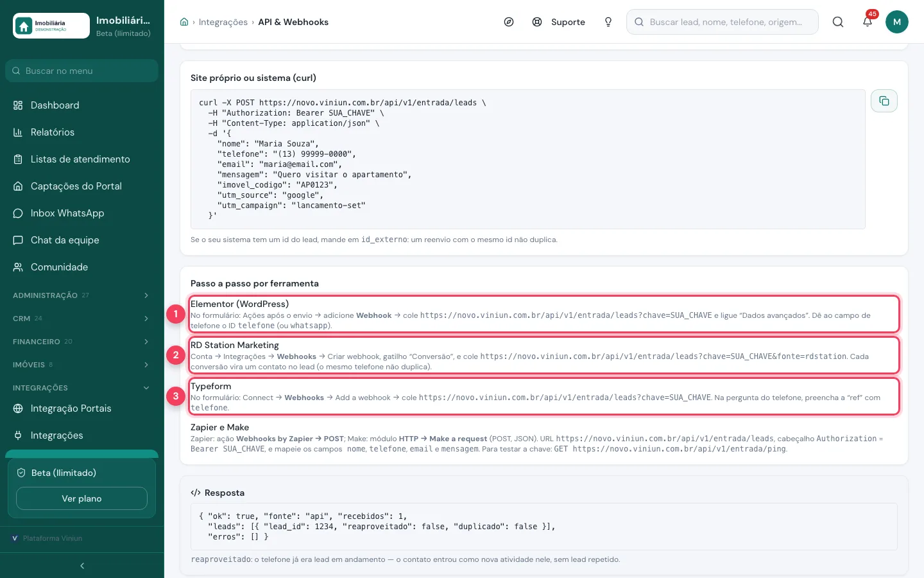Click the Integrações plug icon
This screenshot has width=924, height=578.
[x=18, y=435]
